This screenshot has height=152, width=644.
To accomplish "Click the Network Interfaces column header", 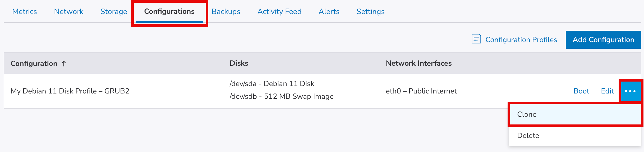I will pyautogui.click(x=418, y=63).
